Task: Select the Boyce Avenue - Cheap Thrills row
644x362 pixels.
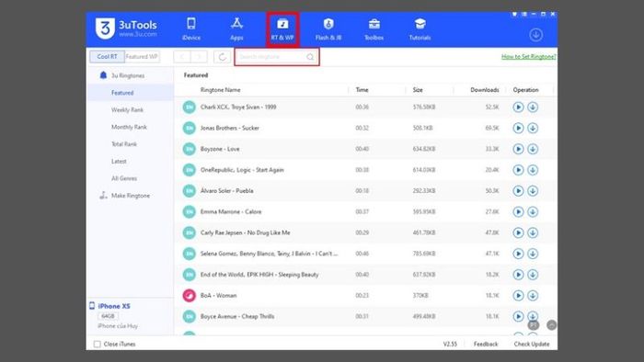Action: coord(365,316)
